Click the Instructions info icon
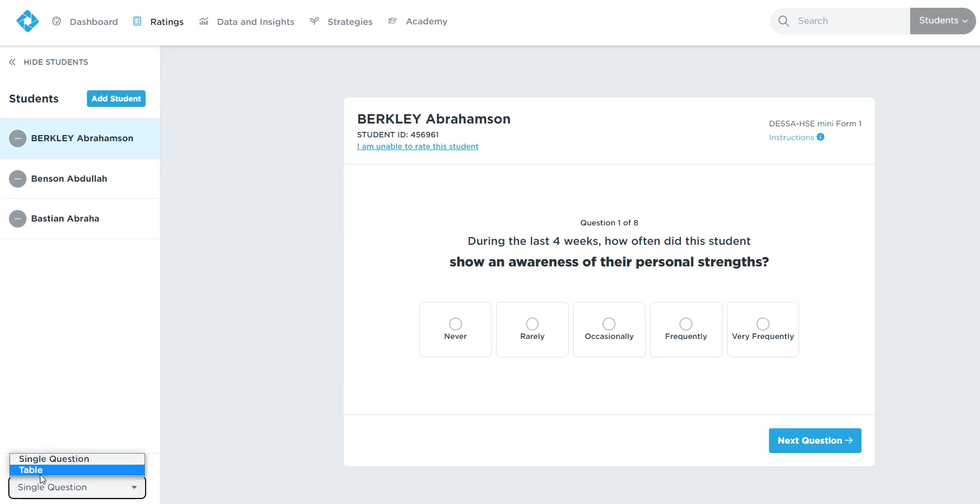Screen dimensions: 980x504 click(x=821, y=137)
